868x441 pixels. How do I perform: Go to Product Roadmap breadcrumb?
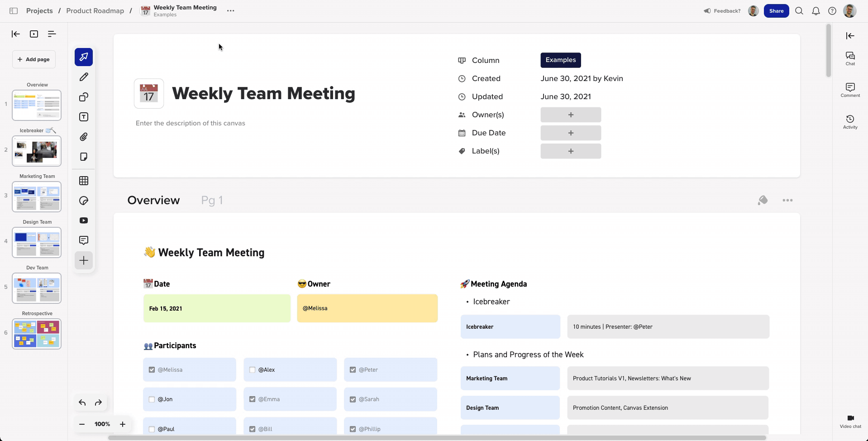[x=95, y=11]
